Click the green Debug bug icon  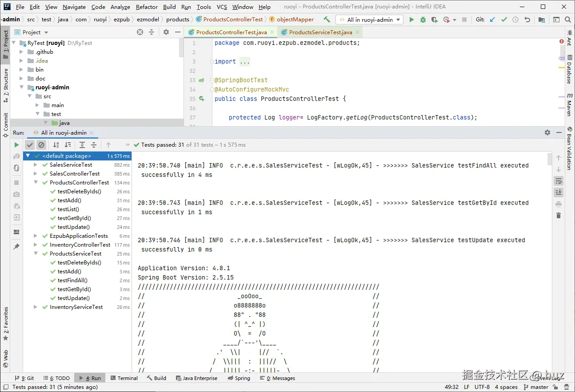[x=423, y=20]
